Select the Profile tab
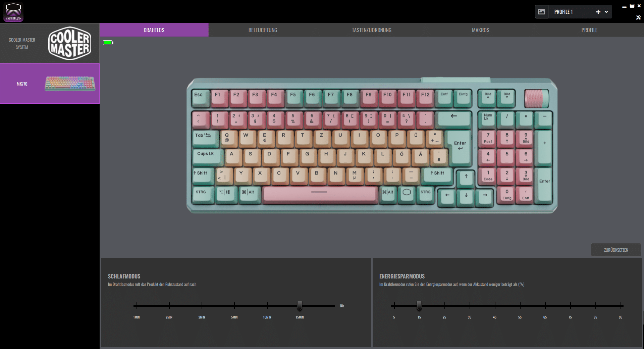 click(589, 30)
